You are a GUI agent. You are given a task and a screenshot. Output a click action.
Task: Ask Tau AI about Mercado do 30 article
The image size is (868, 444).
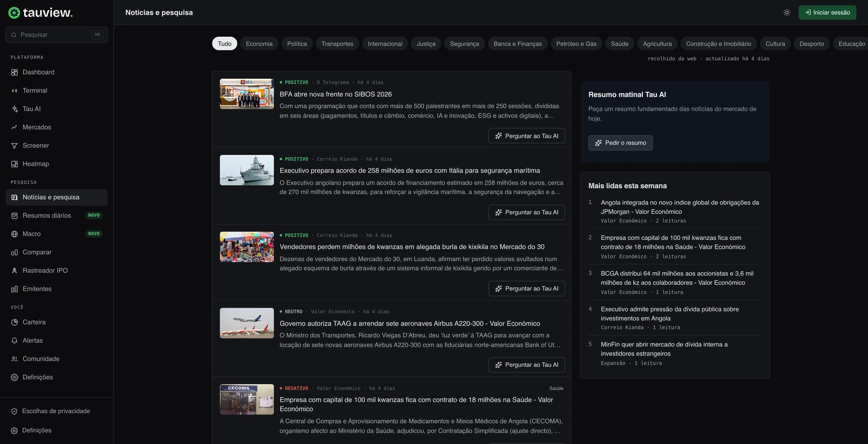tap(527, 289)
